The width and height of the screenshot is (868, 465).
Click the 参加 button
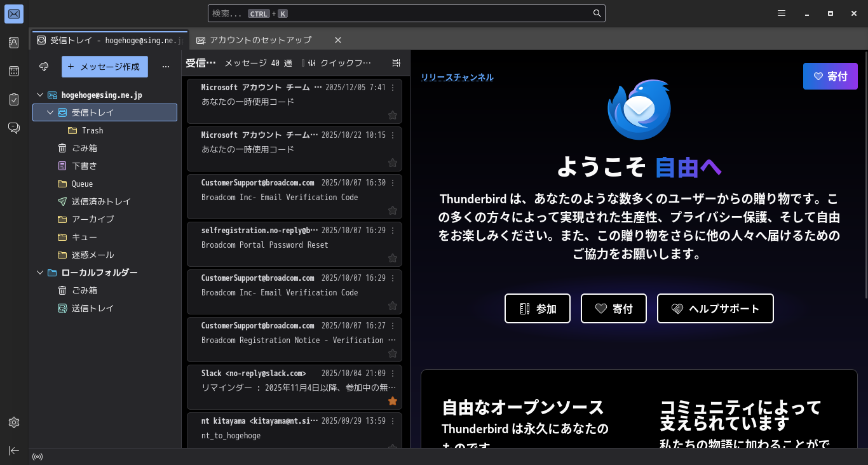(538, 309)
